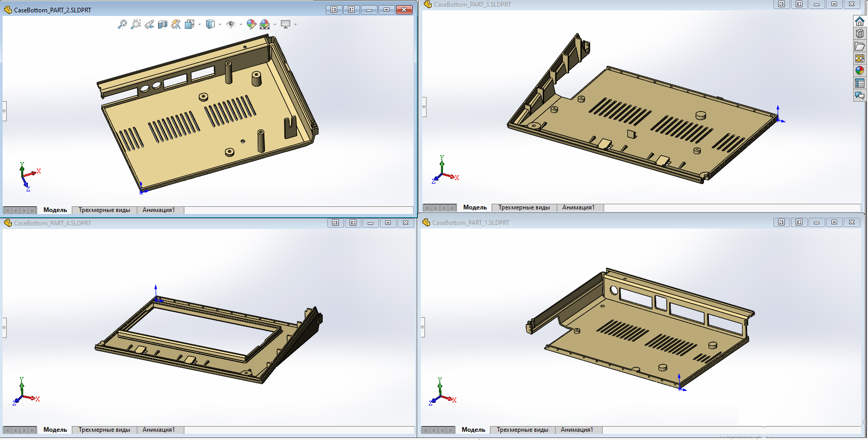This screenshot has height=440, width=868.
Task: Open SOLIDWORKS Resources home pane
Action: (x=860, y=21)
